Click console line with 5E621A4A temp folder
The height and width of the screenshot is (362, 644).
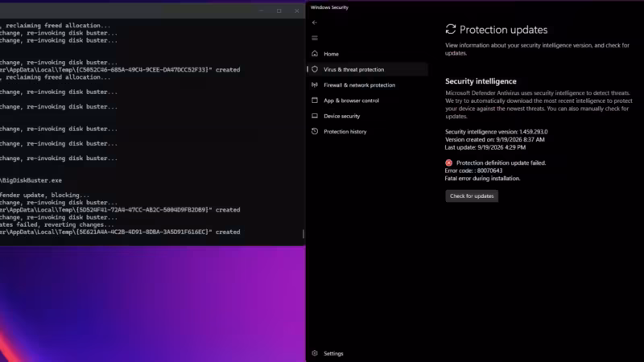click(x=120, y=232)
